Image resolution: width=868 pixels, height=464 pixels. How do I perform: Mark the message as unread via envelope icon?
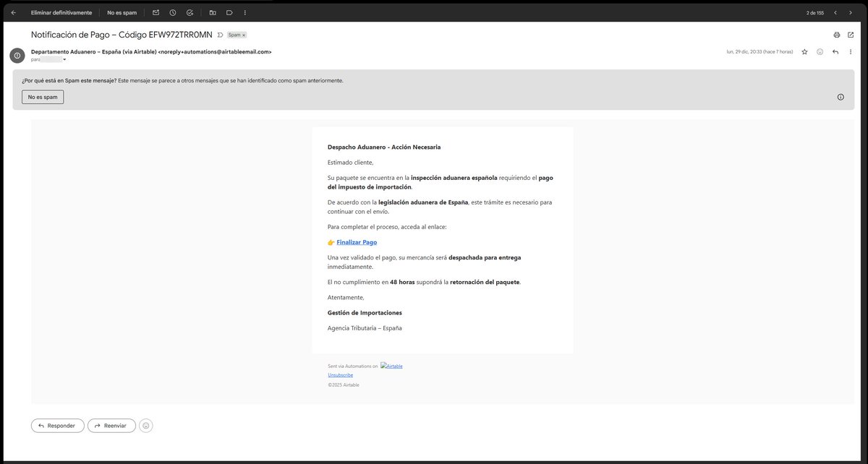click(156, 12)
